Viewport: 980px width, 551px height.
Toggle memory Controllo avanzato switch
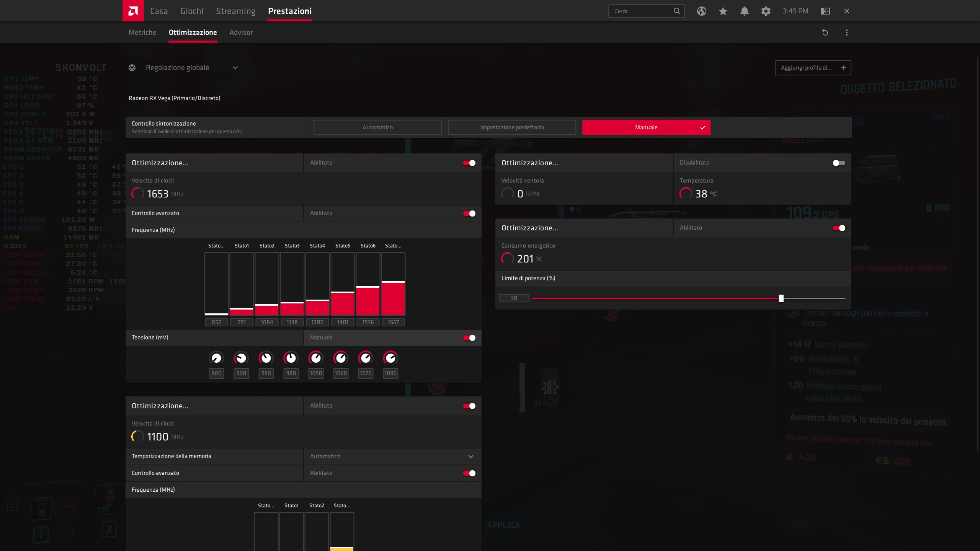click(469, 473)
